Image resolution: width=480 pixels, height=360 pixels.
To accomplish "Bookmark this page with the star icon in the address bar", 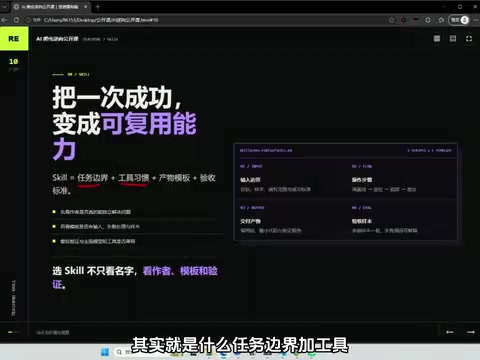I will tap(392, 20).
